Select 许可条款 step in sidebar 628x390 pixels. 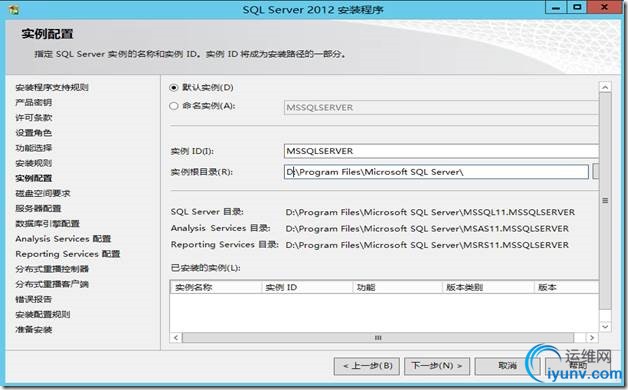[x=34, y=118]
